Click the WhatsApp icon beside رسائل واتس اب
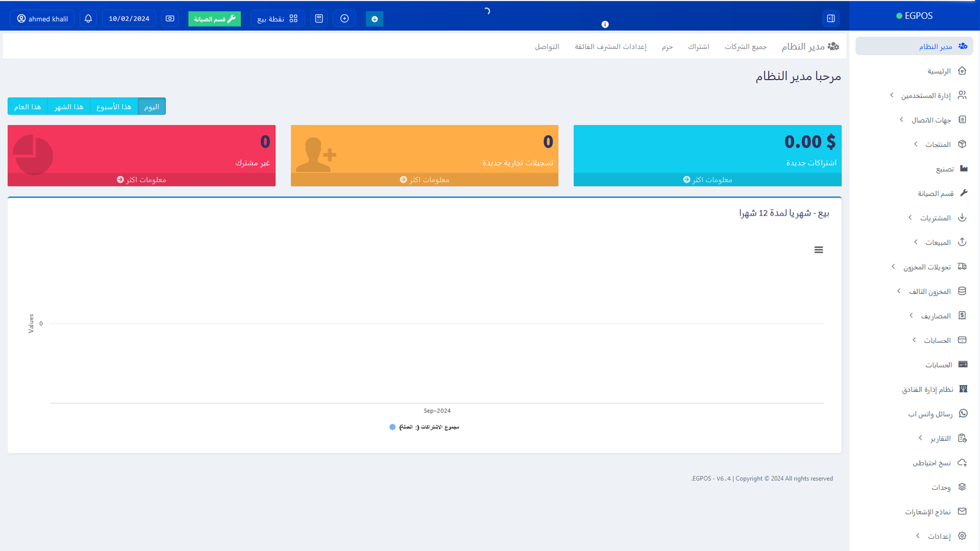Viewport: 980px width, 551px height. point(963,413)
